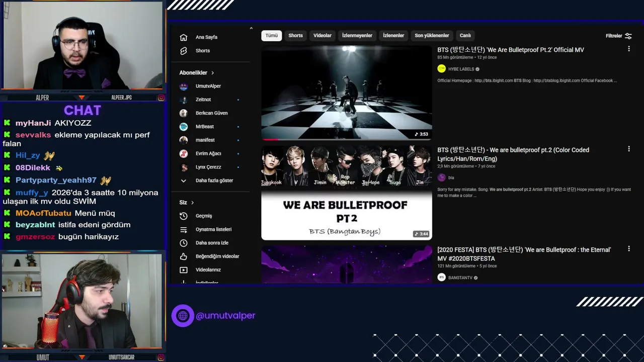Open options menu for We Are Bulletproof Pt.2 Official MV
Screen dimensions: 644x362
629,49
